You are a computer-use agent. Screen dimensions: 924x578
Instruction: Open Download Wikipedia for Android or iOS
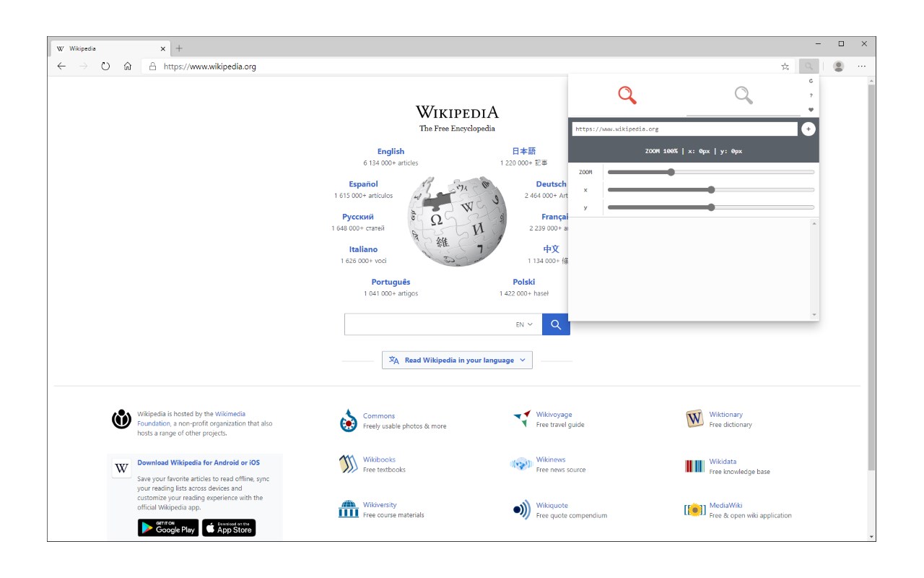point(199,462)
